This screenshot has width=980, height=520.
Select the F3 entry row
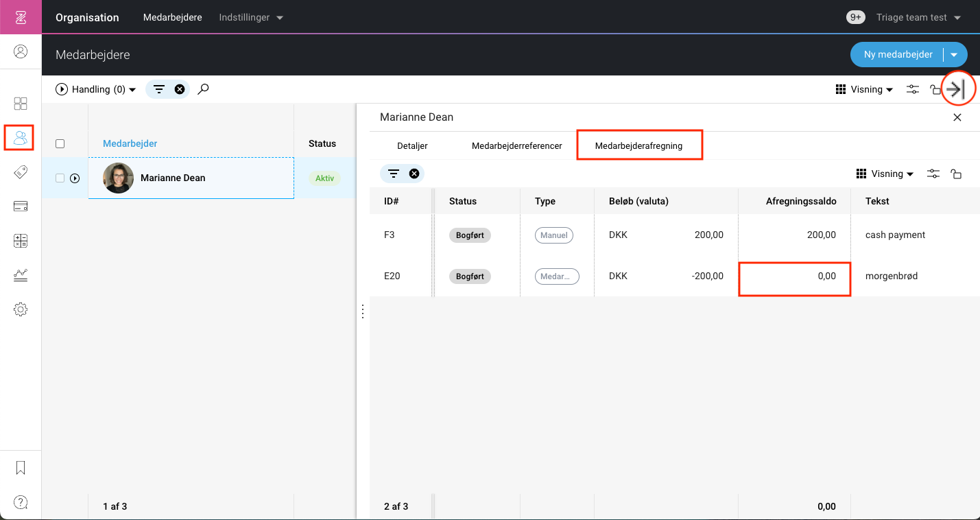click(x=675, y=235)
